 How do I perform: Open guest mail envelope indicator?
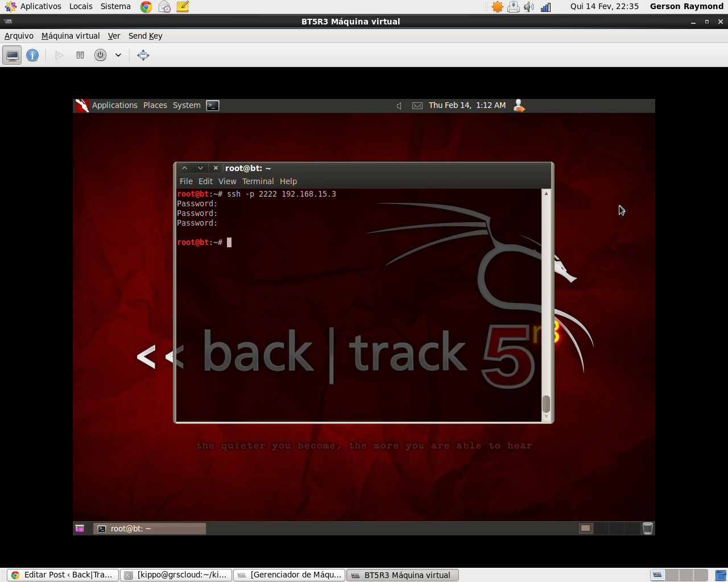pos(417,106)
